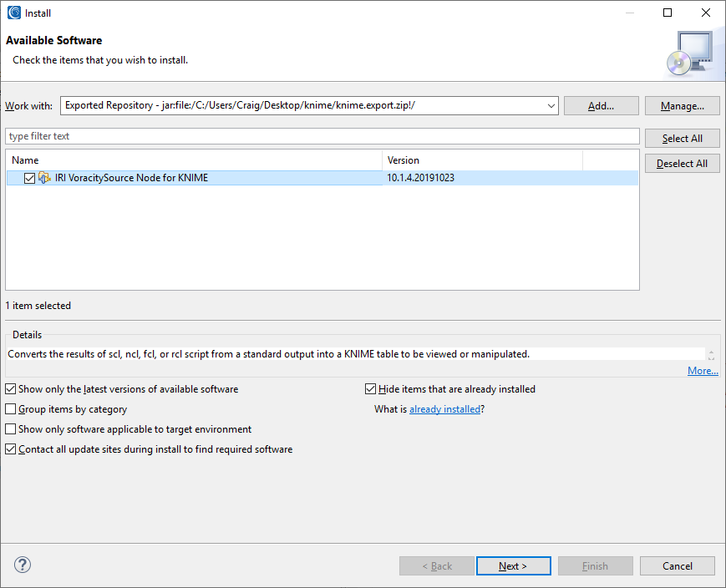Enable Group items by category
The image size is (726, 588).
pyautogui.click(x=11, y=408)
